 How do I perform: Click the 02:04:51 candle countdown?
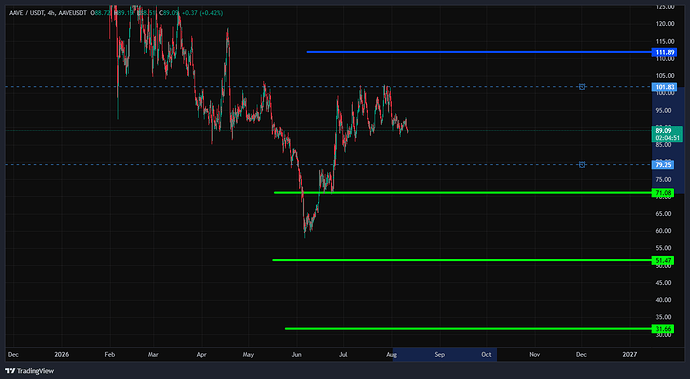[668, 138]
